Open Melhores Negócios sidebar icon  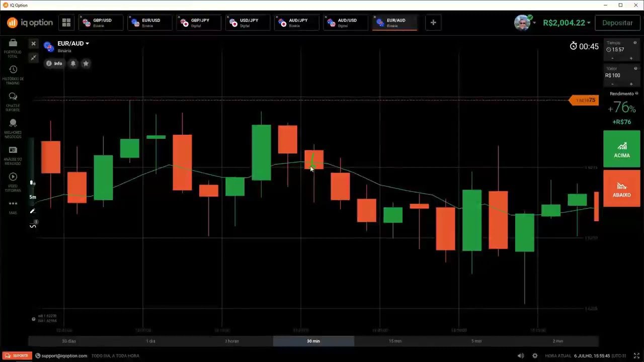(13, 129)
